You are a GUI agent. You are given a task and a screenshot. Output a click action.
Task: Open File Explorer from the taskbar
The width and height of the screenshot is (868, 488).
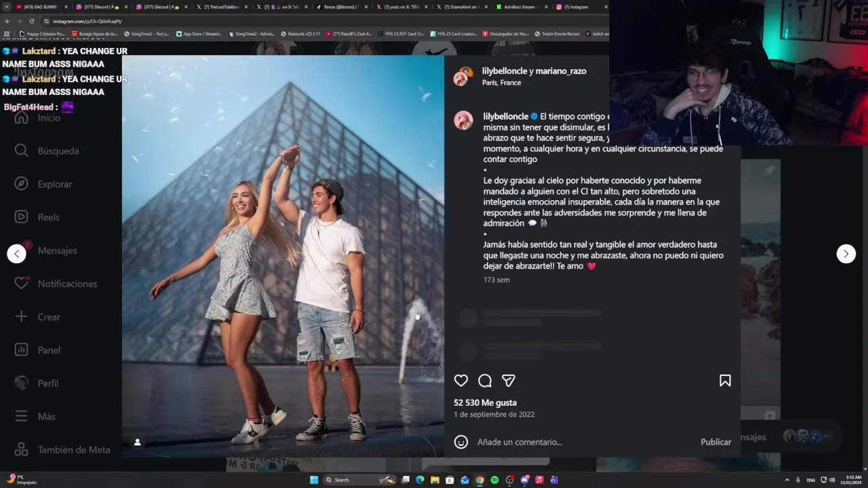pyautogui.click(x=435, y=480)
